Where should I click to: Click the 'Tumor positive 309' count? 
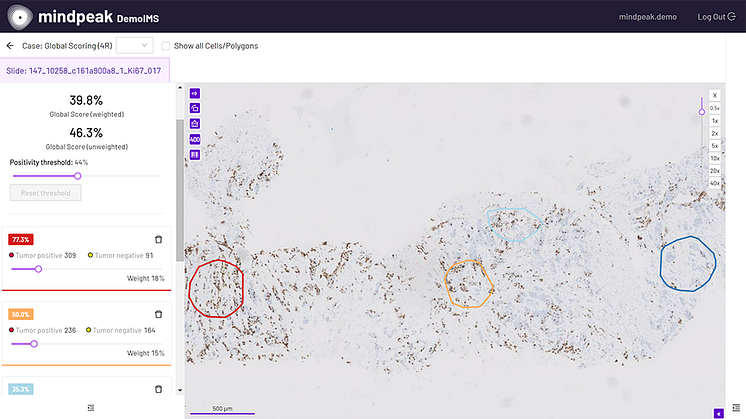click(42, 255)
